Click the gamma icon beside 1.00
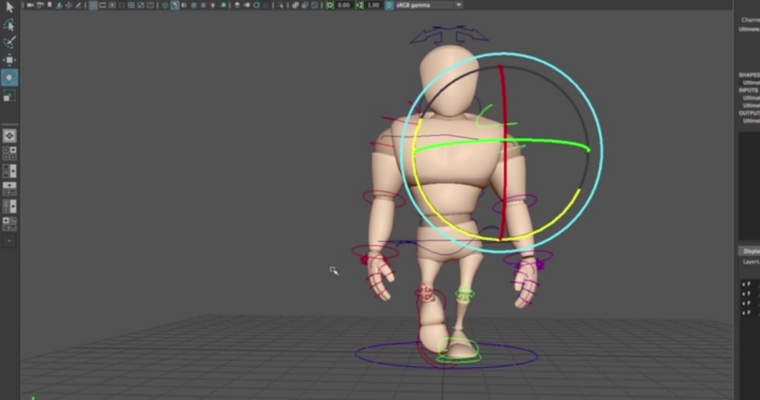Image resolution: width=760 pixels, height=400 pixels. point(359,5)
